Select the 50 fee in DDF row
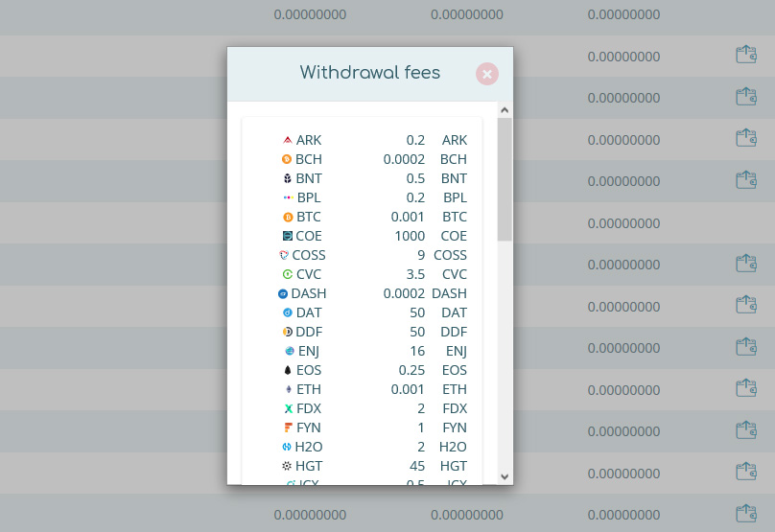 (417, 332)
